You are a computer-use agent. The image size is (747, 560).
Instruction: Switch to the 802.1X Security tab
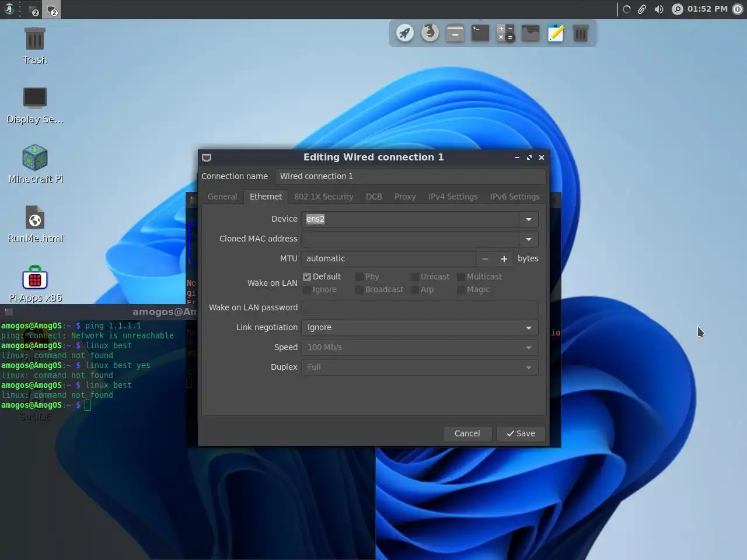pos(323,197)
